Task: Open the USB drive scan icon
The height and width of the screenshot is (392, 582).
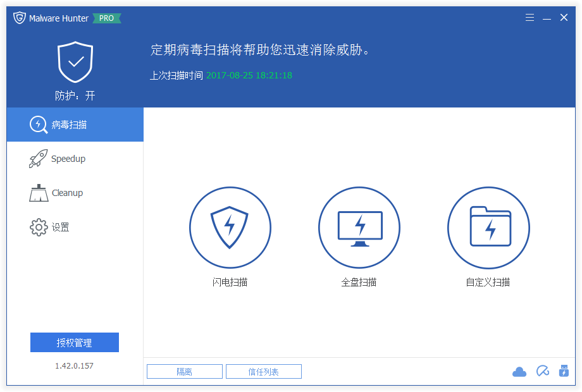Action: click(565, 371)
